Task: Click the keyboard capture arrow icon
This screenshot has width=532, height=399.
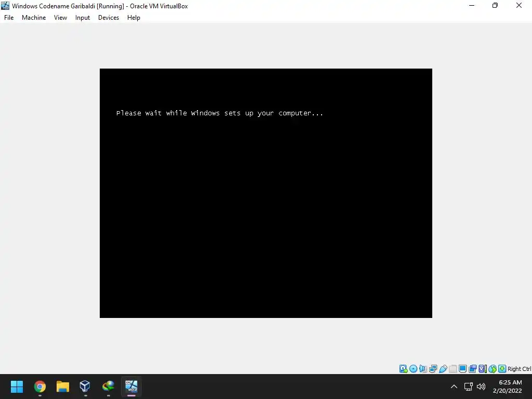Action: pyautogui.click(x=502, y=369)
